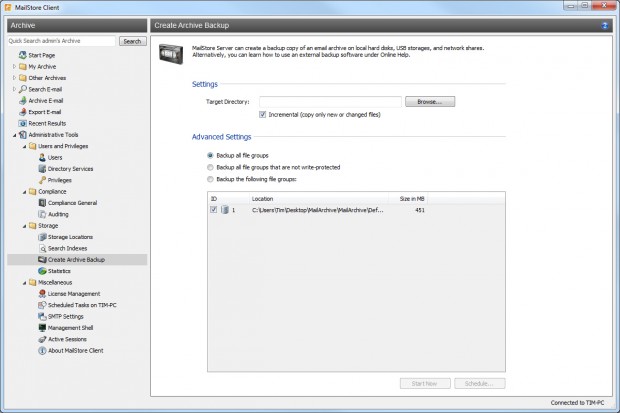Select the MailArchive location path text
The height and width of the screenshot is (413, 620).
pyautogui.click(x=318, y=210)
